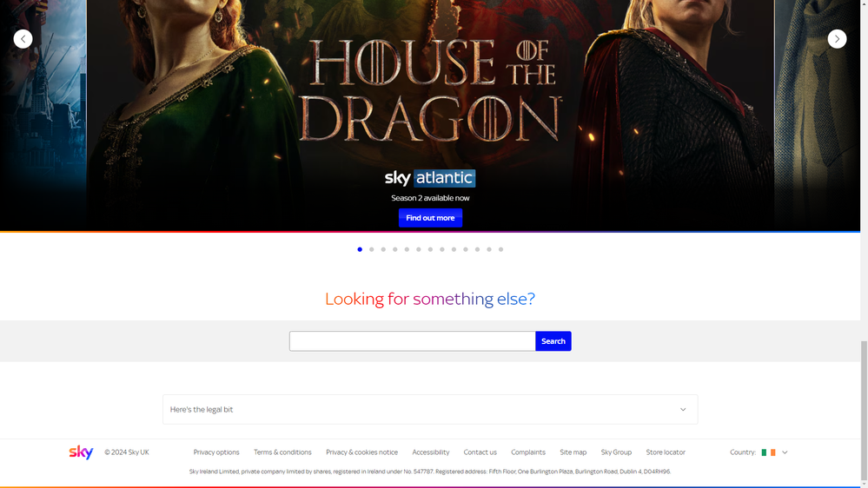Click the 'Looking for something else?' heading
The height and width of the screenshot is (488, 868).
pos(430,299)
